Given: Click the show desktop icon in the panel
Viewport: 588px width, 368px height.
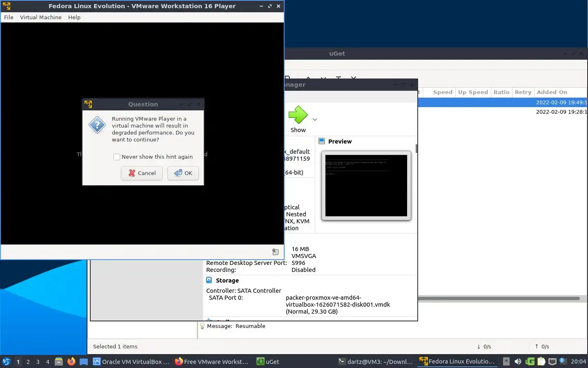Looking at the screenshot, I should [84, 361].
